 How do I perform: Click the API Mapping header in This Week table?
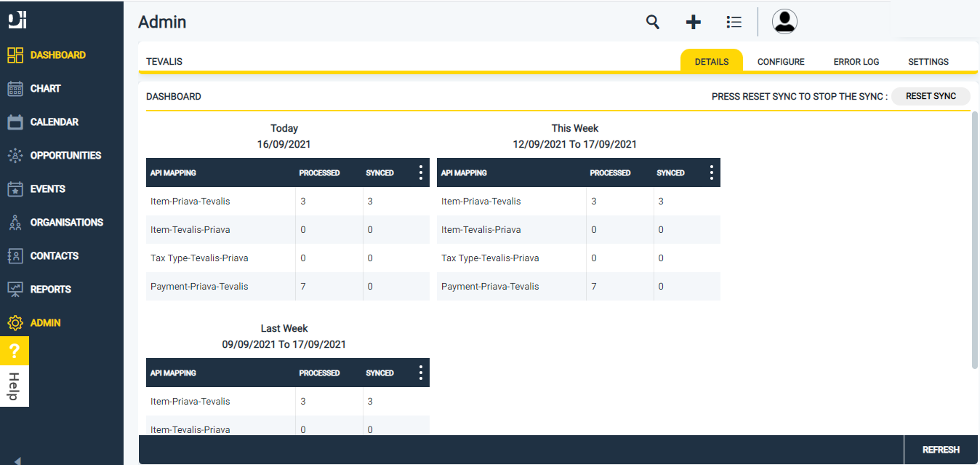point(464,173)
